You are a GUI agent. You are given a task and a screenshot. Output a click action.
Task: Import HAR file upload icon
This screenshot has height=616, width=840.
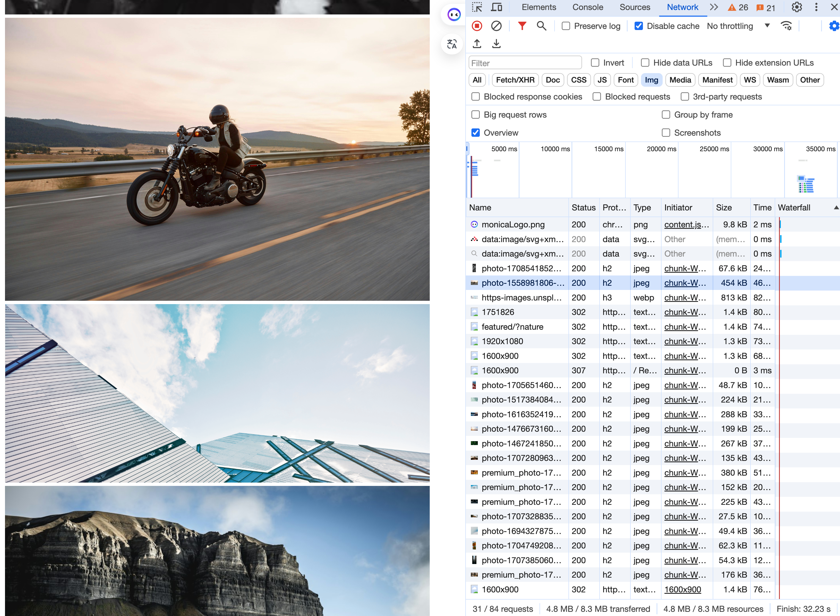pyautogui.click(x=477, y=44)
